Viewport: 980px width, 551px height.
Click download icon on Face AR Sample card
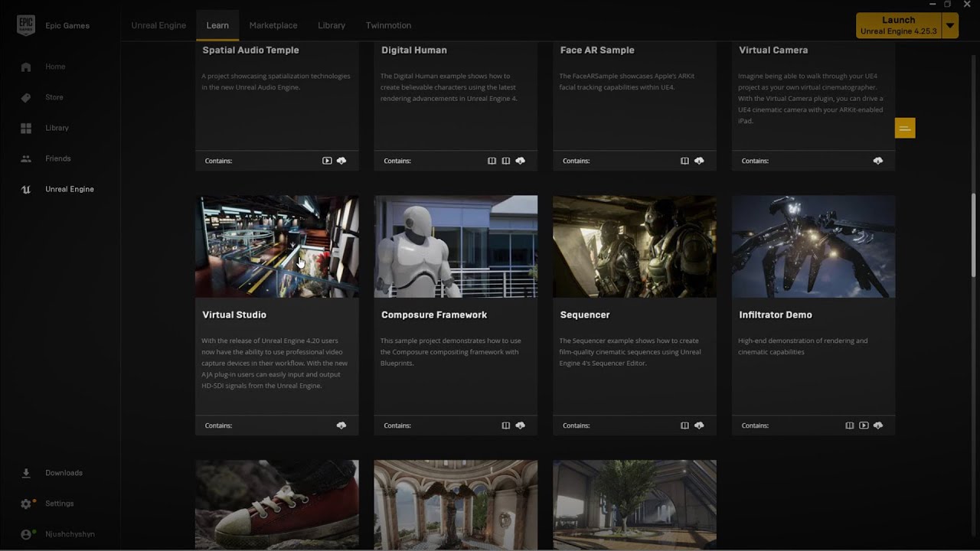pyautogui.click(x=699, y=161)
